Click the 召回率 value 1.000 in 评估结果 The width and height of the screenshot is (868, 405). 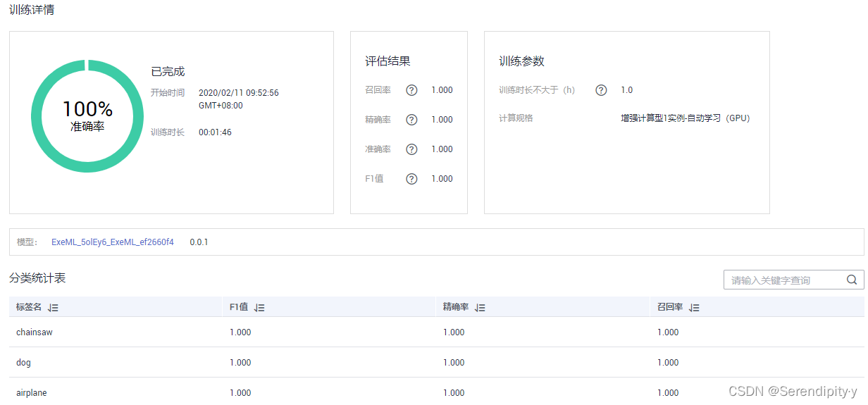coord(442,90)
